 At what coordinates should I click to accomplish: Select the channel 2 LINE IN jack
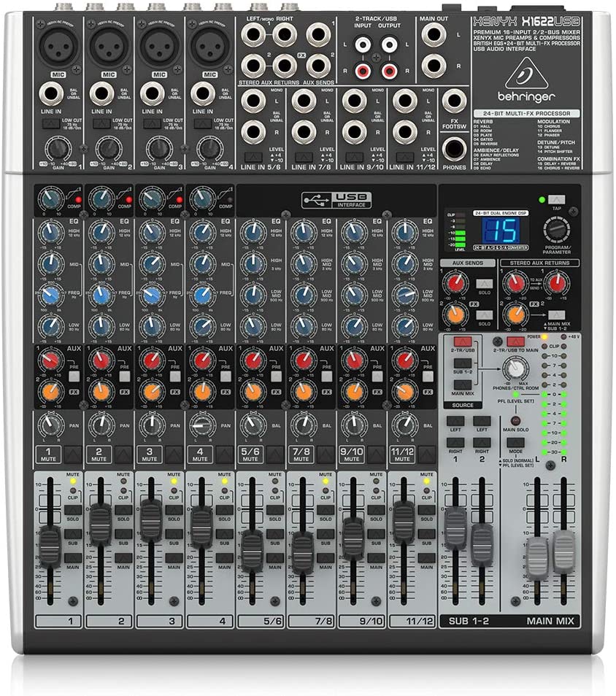[101, 93]
